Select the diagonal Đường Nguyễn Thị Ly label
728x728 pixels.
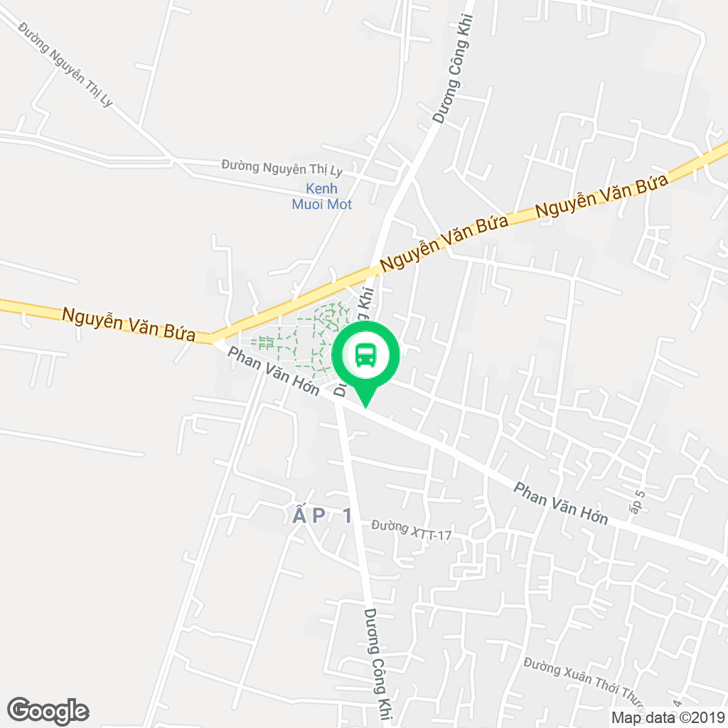point(65,64)
